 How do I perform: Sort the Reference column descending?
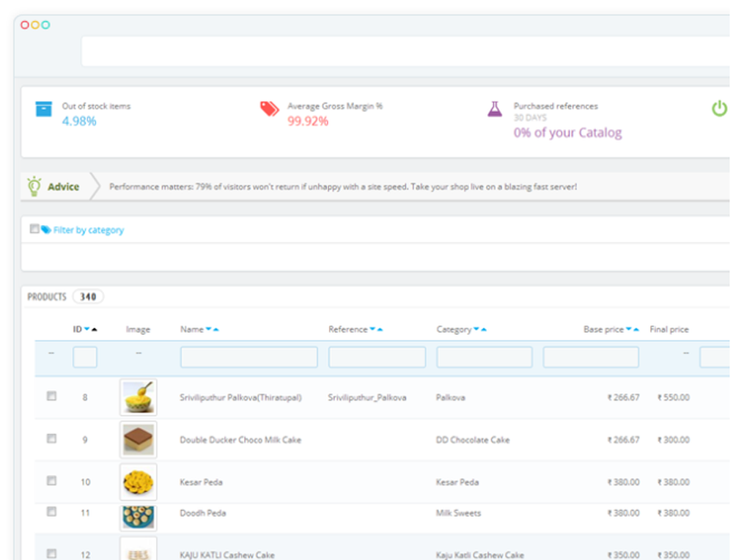[x=371, y=328]
